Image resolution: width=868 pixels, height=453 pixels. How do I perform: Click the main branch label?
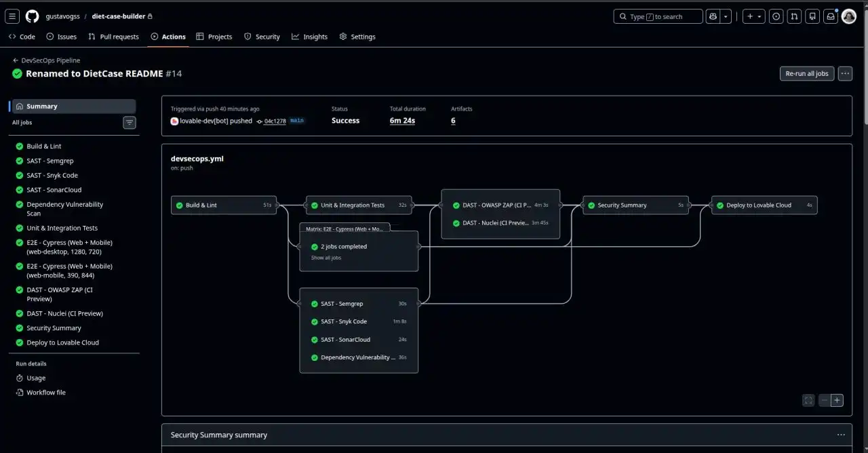[297, 121]
